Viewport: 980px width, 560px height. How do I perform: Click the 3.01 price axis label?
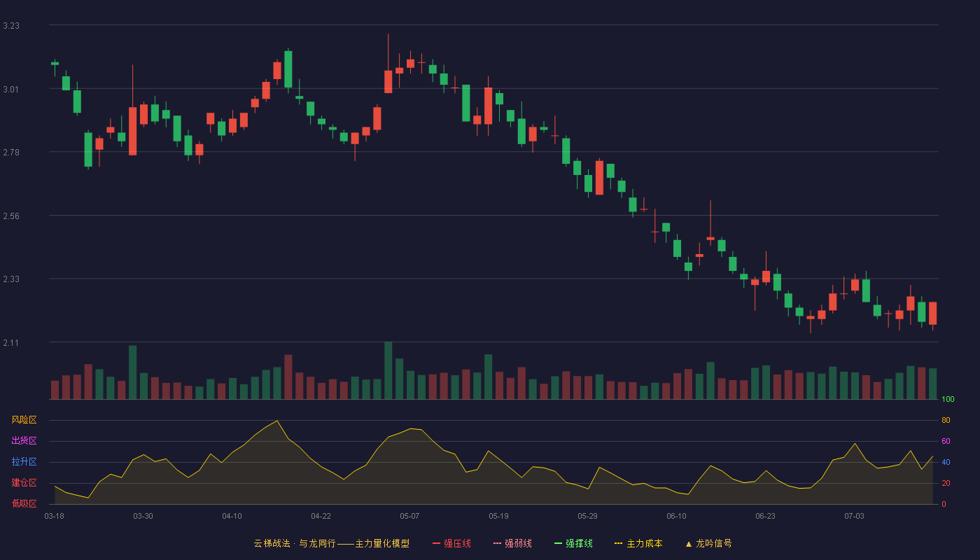11,89
